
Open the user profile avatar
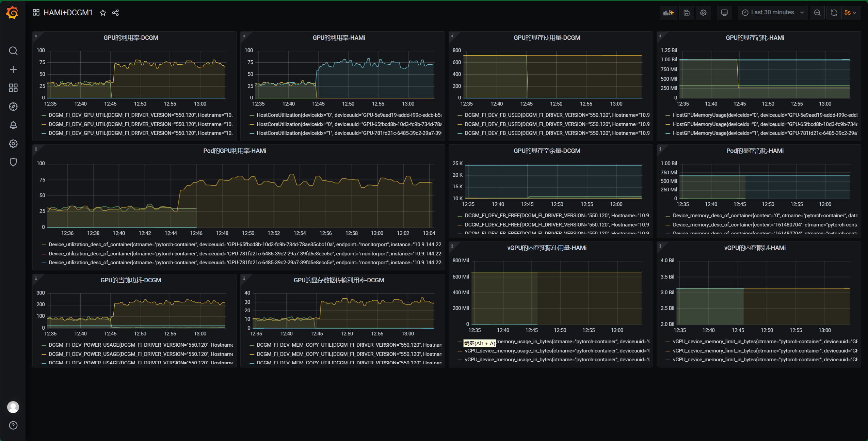[x=13, y=407]
